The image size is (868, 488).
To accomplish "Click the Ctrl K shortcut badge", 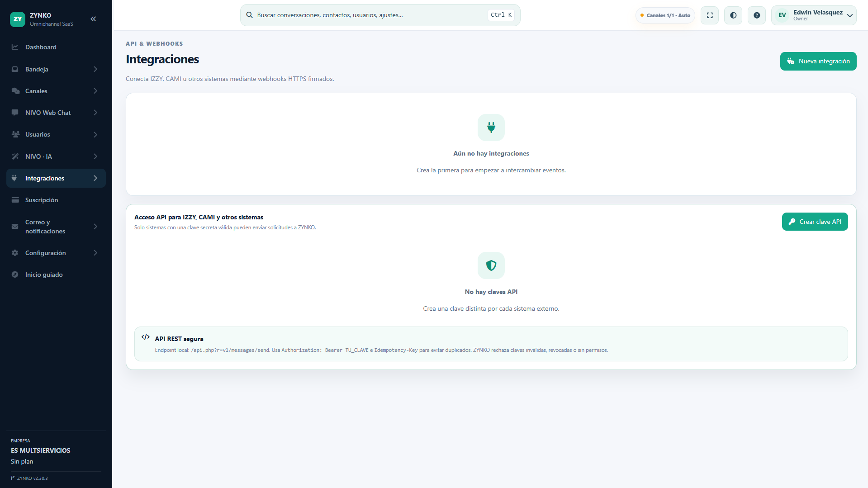I will [501, 15].
